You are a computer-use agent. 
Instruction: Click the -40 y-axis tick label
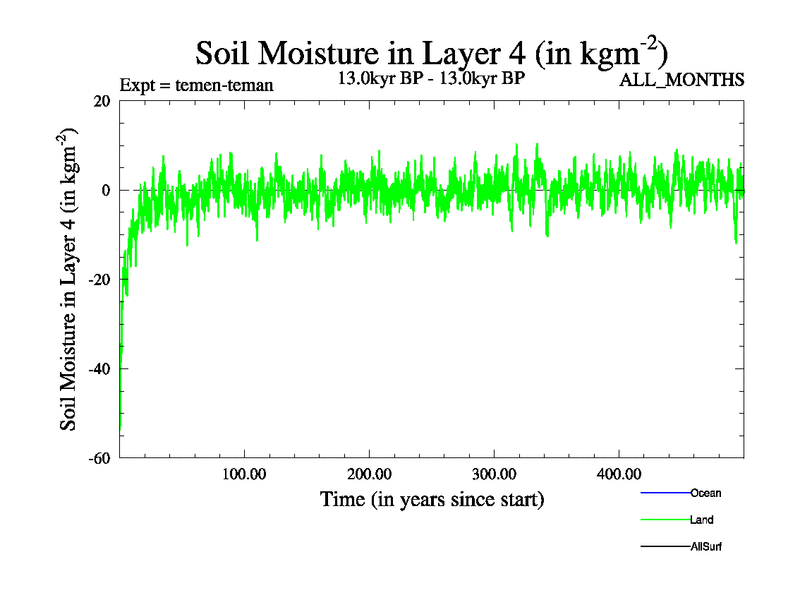tap(97, 369)
